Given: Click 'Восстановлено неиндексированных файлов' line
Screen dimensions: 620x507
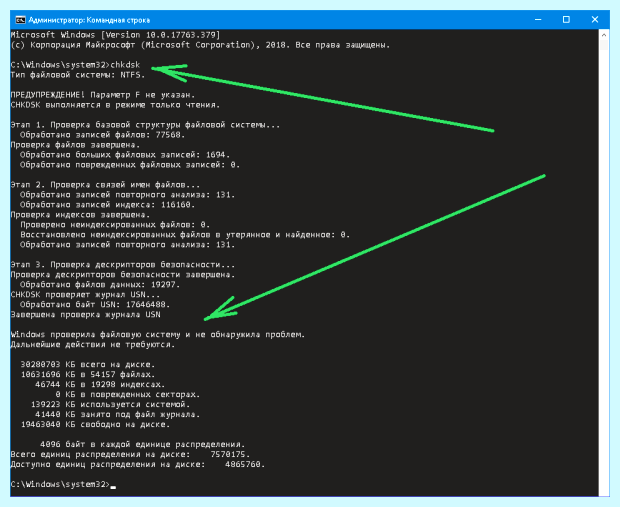Looking at the screenshot, I should 185,235.
